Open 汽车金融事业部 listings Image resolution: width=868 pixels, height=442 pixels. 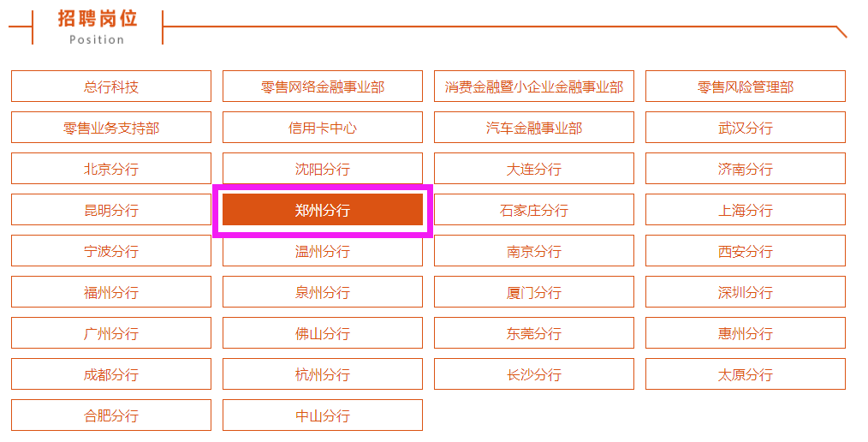tap(534, 128)
